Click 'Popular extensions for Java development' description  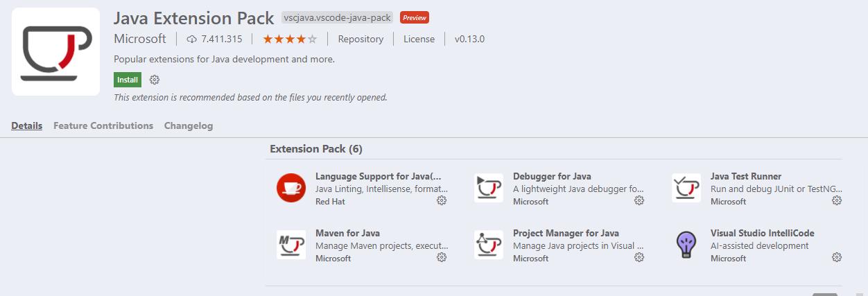coord(225,59)
